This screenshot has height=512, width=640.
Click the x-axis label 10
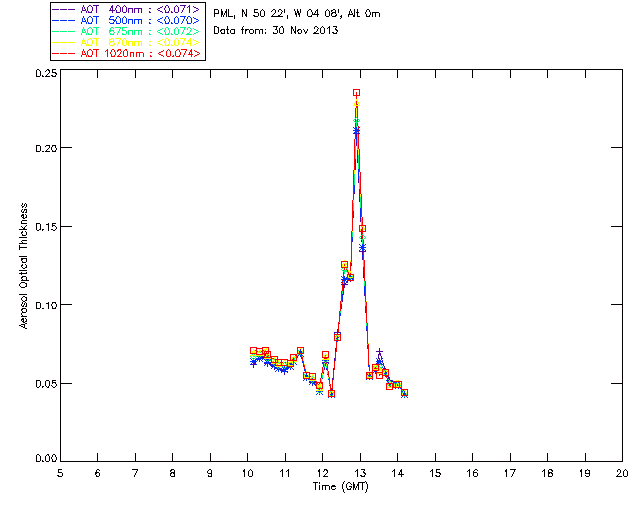[x=247, y=473]
